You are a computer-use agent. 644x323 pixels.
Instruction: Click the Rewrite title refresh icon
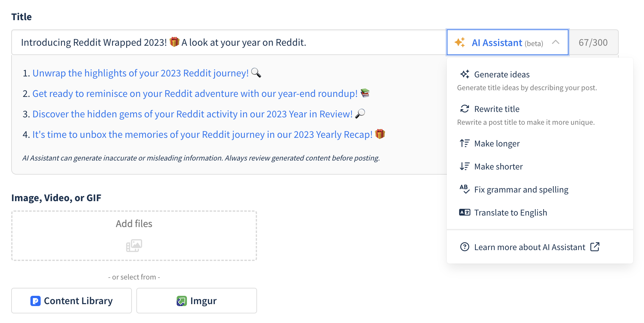(465, 109)
